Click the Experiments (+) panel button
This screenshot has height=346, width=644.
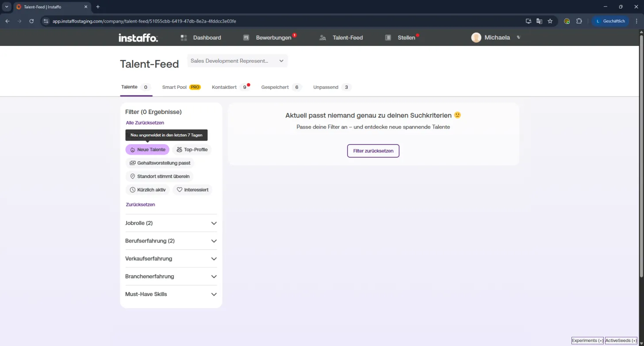click(x=587, y=341)
